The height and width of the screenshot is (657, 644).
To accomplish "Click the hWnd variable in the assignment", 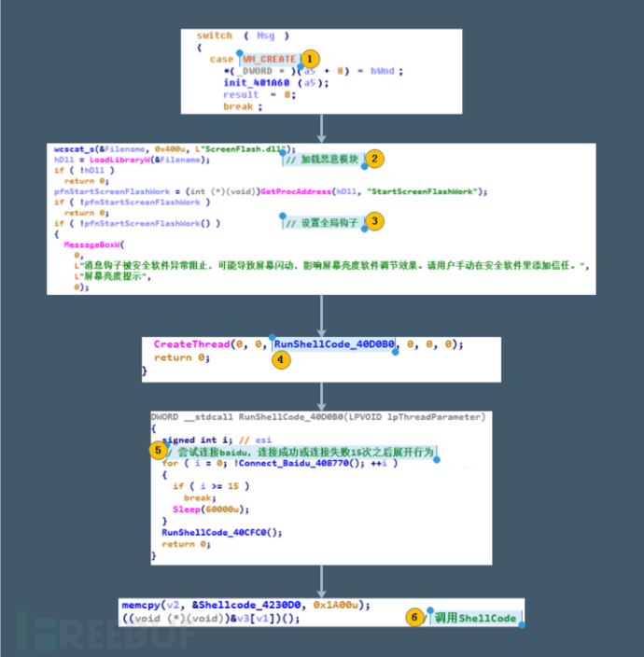I will 382,71.
